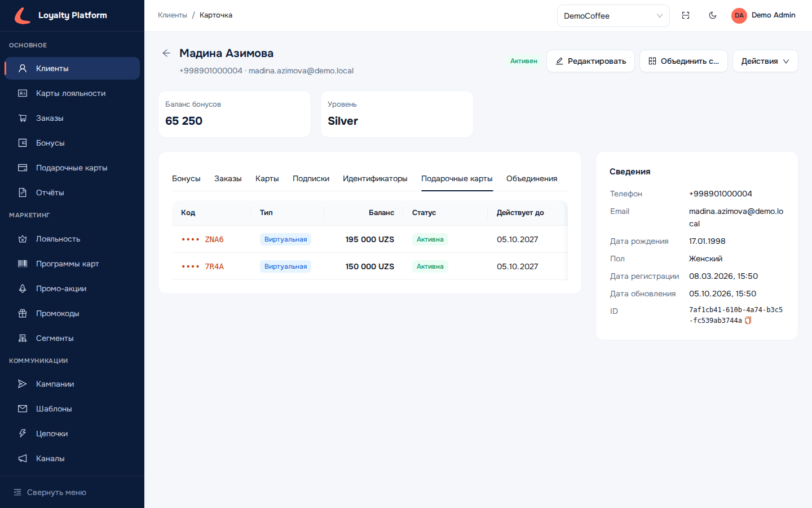Switch to the Объединения tab
The width and height of the screenshot is (812, 508).
pyautogui.click(x=532, y=178)
